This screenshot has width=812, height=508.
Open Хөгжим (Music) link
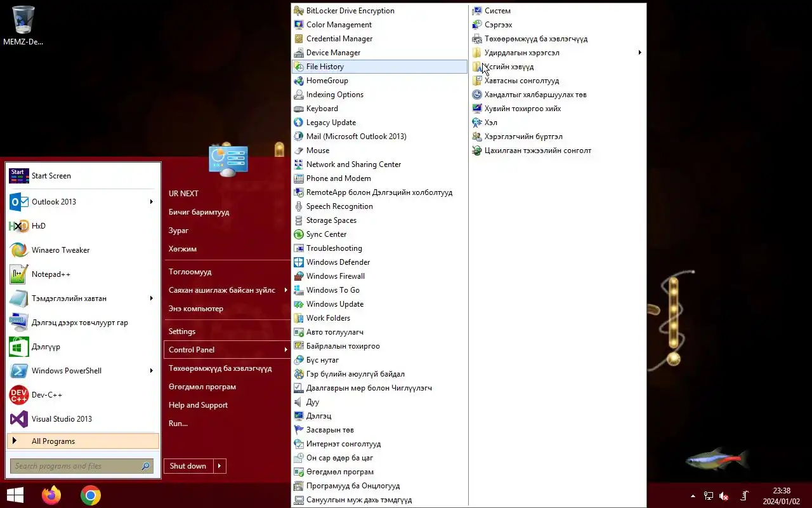pos(226,249)
